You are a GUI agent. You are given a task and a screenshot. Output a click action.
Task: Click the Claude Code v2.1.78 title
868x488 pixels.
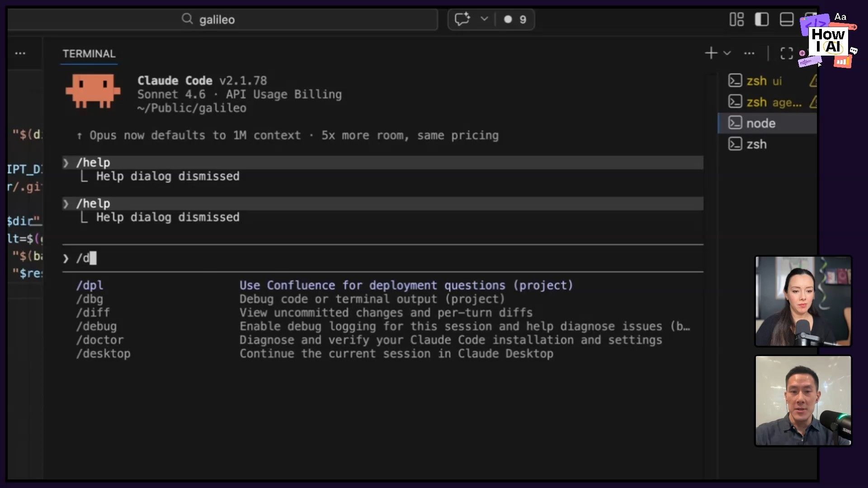[202, 80]
